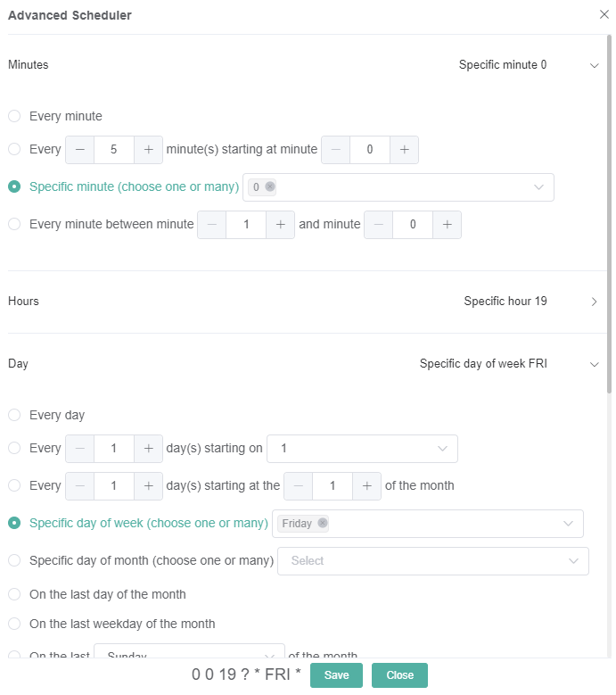Collapse the Minutes section
This screenshot has width=616, height=695.
[x=595, y=65]
